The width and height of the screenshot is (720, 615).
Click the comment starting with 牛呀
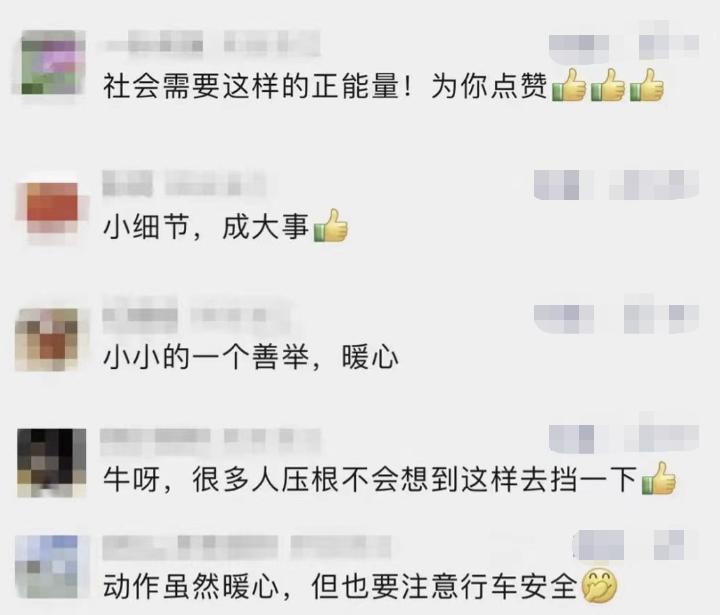point(389,479)
